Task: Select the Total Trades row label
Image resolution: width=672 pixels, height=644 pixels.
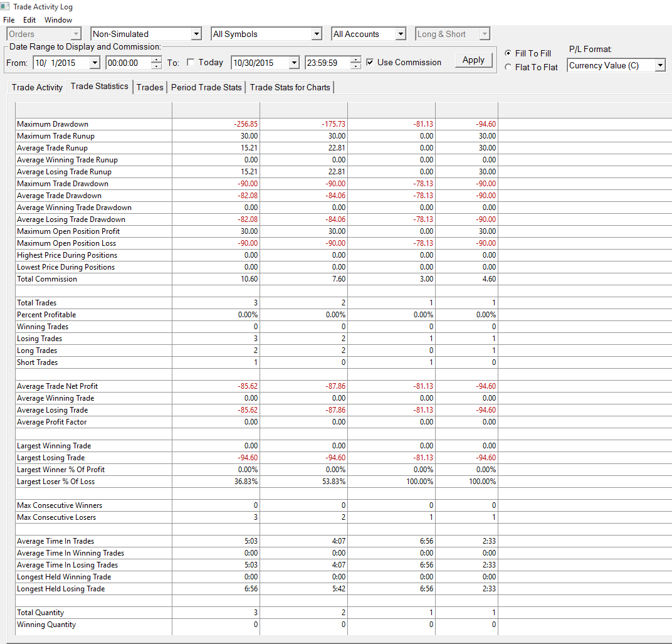Action: tap(36, 303)
